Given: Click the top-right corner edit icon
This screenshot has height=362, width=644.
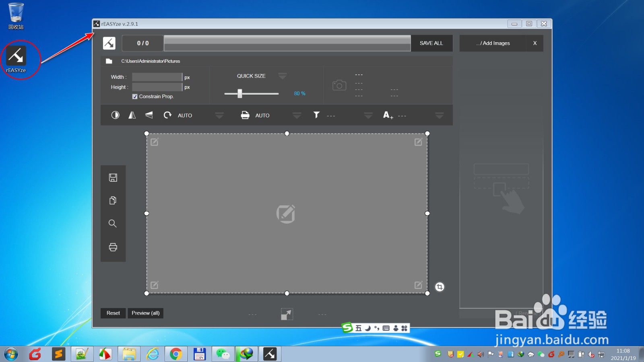Looking at the screenshot, I should point(419,142).
